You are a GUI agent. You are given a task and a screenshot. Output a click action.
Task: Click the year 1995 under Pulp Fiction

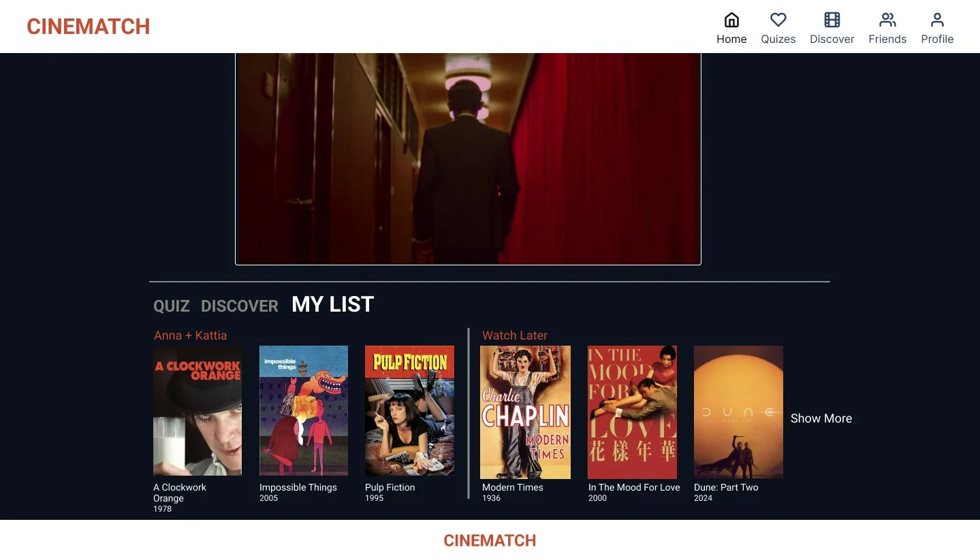pyautogui.click(x=374, y=498)
